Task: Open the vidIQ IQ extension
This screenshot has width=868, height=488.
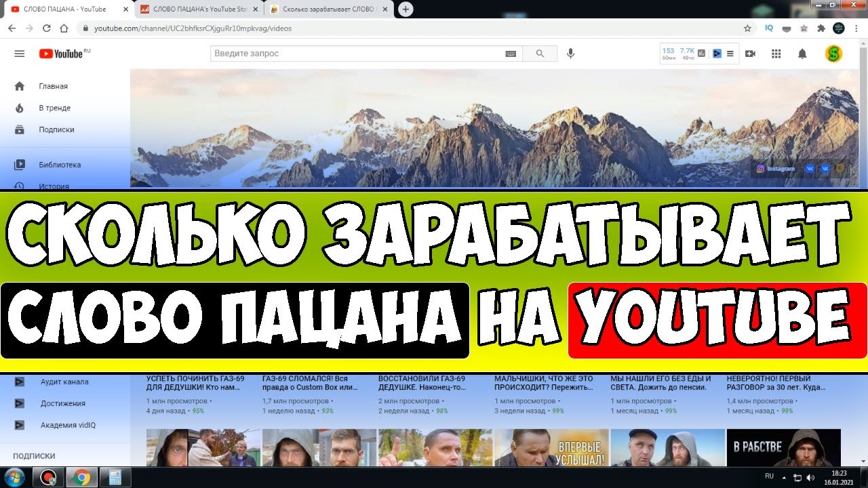Action: click(x=769, y=28)
